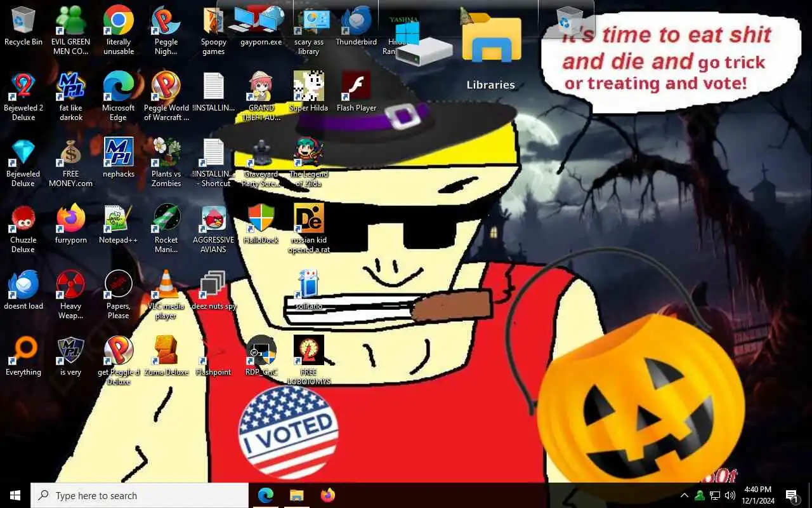812x508 pixels.
Task: Launch the Super Hilda icon
Action: pyautogui.click(x=309, y=92)
